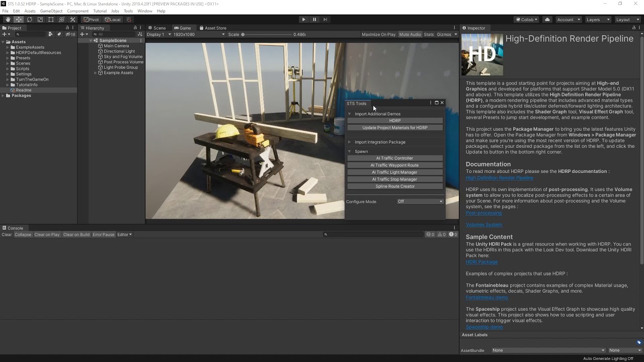Click the HDRP import button
Screen dimensions: 644x362
[395, 121]
